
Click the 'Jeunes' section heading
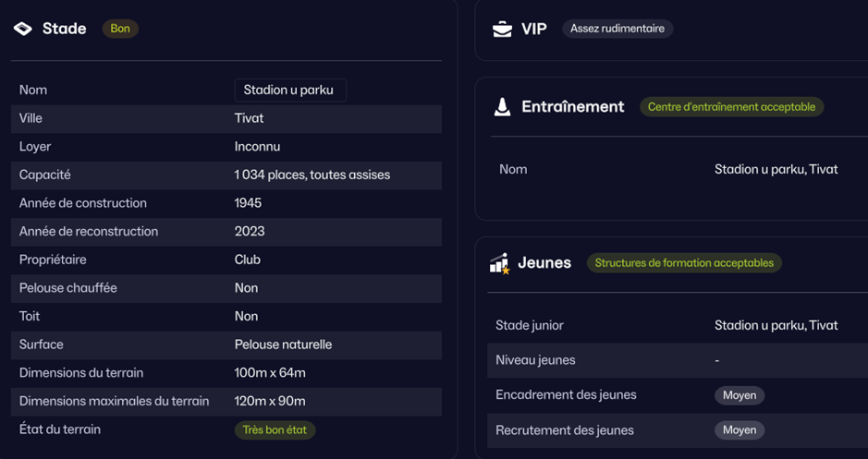point(544,263)
